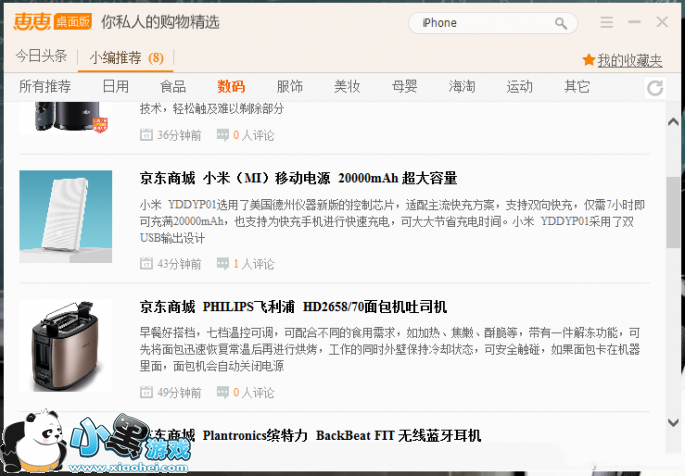
Task: Open 美妆 category
Action: [347, 86]
